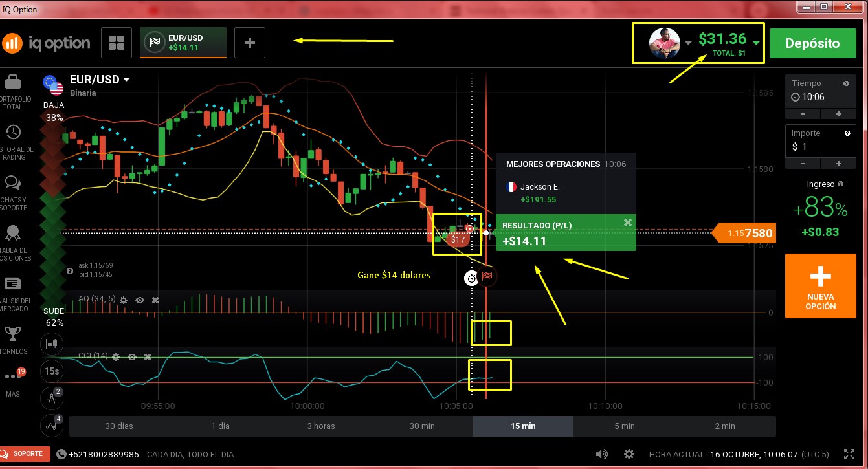Open indicators icon with 4 badge
The height and width of the screenshot is (469, 868).
tap(52, 426)
